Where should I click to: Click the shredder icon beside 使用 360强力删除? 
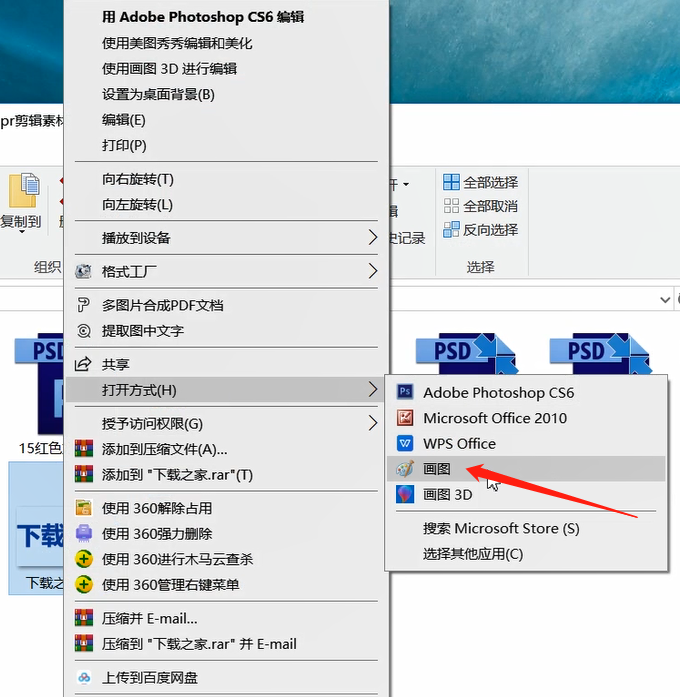coord(84,533)
